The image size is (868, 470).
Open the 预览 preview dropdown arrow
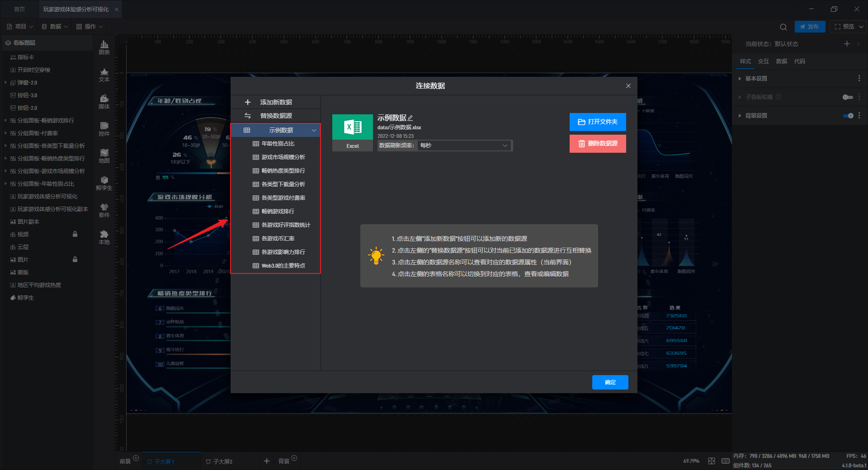pos(861,27)
